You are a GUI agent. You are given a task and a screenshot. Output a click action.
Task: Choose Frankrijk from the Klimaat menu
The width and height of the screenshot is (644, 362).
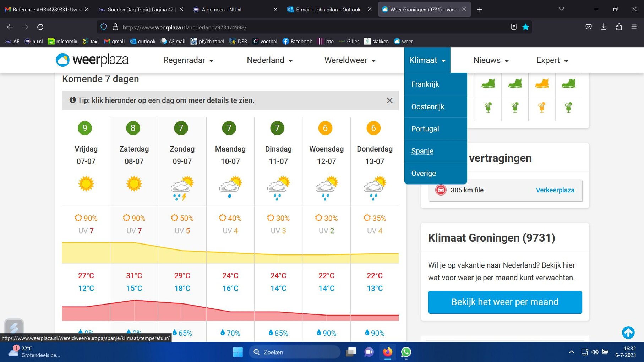[425, 84]
